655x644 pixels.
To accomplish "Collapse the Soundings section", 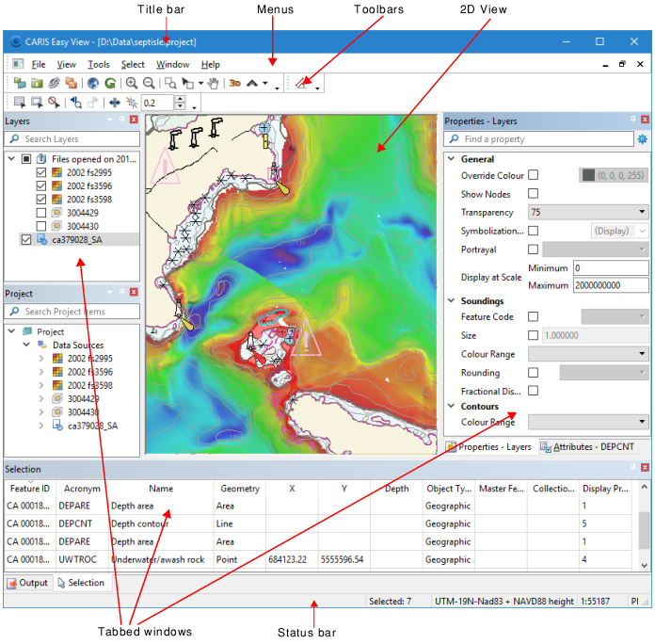I will pyautogui.click(x=451, y=301).
